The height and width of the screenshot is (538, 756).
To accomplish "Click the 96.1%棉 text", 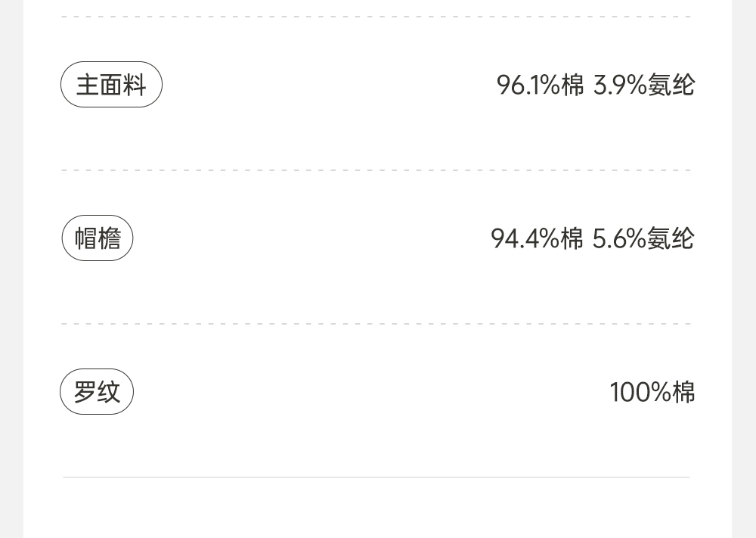I will pos(540,85).
